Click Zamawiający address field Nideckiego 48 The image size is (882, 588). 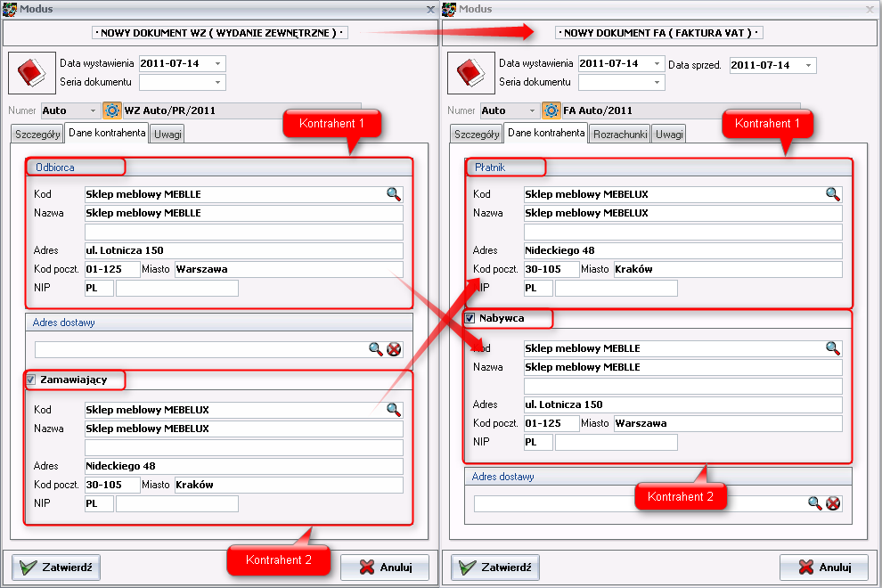[x=243, y=466]
